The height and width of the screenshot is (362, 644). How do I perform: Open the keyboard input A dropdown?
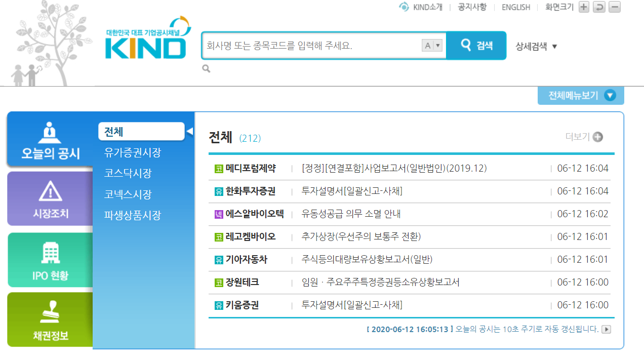tap(432, 46)
